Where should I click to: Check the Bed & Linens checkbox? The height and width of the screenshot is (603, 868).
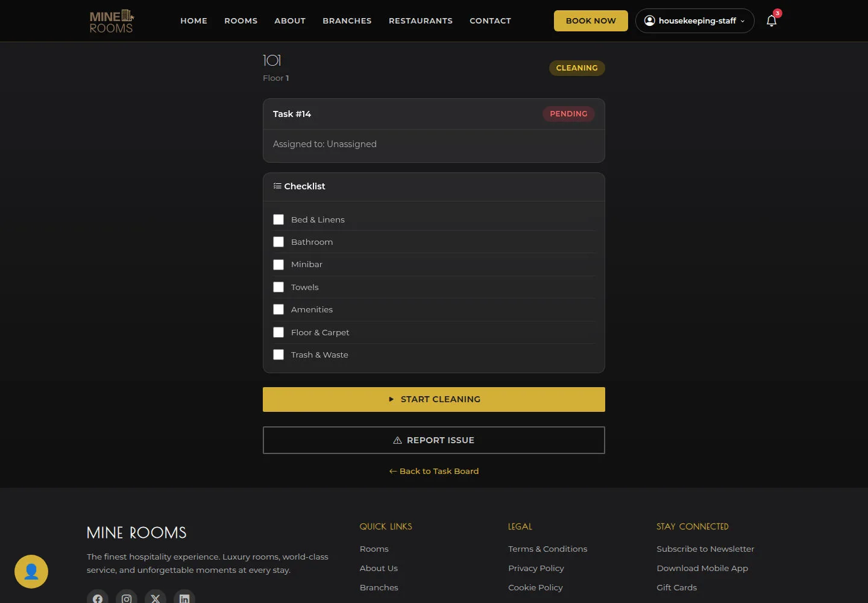click(x=278, y=219)
